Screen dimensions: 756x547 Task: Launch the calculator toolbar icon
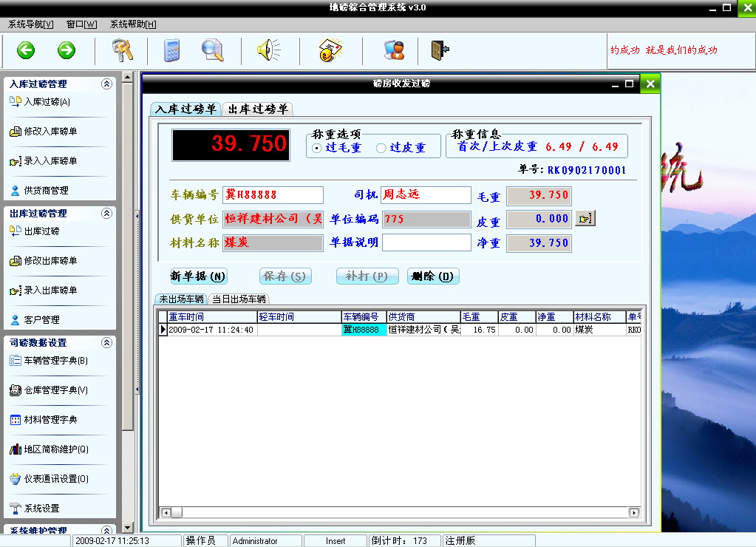point(173,50)
